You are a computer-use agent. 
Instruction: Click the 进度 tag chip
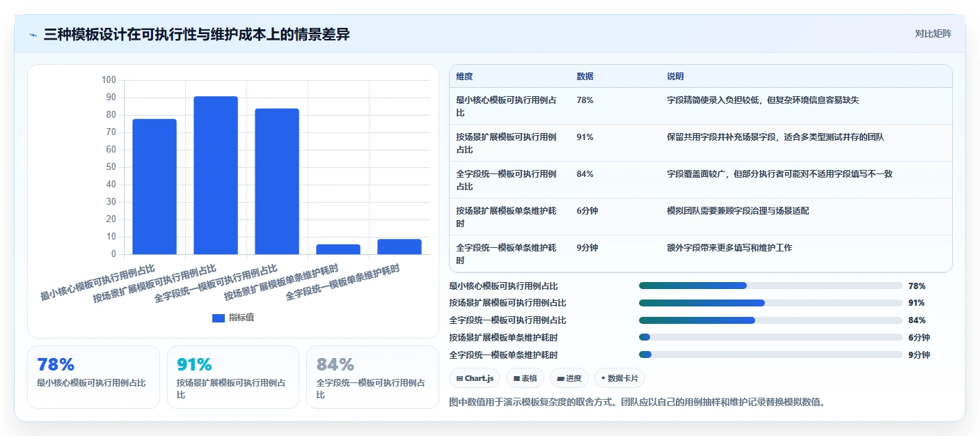pyautogui.click(x=569, y=378)
